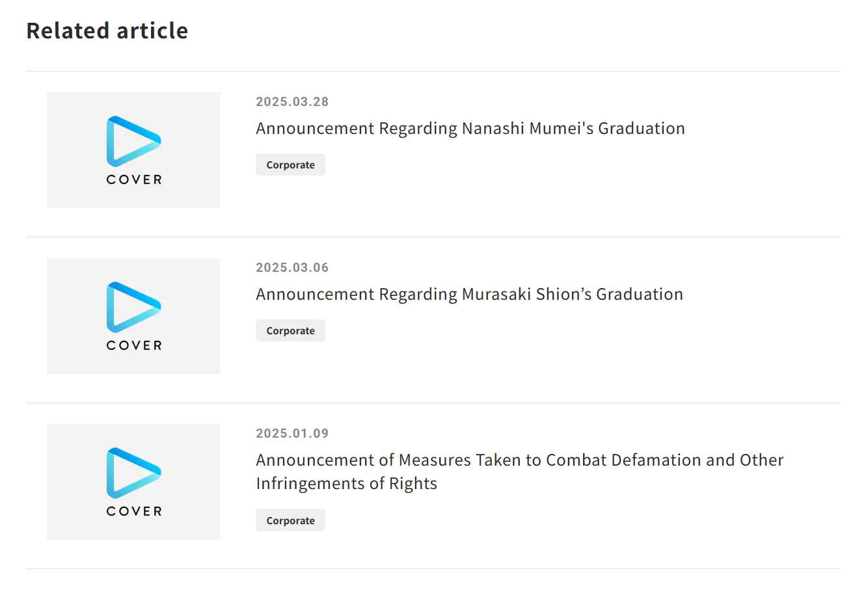Open Announcement Regarding Murasaki Shion's Graduation

click(469, 295)
